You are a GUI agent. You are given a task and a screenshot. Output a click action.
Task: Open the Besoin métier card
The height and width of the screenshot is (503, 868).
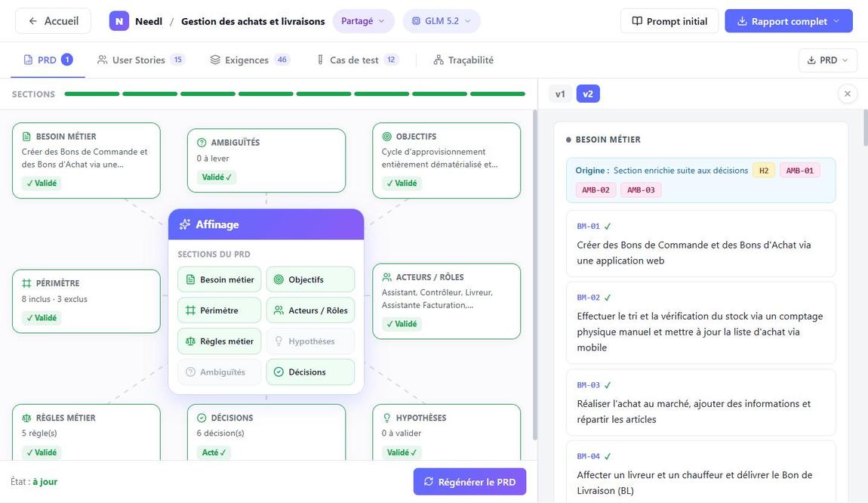click(x=86, y=161)
